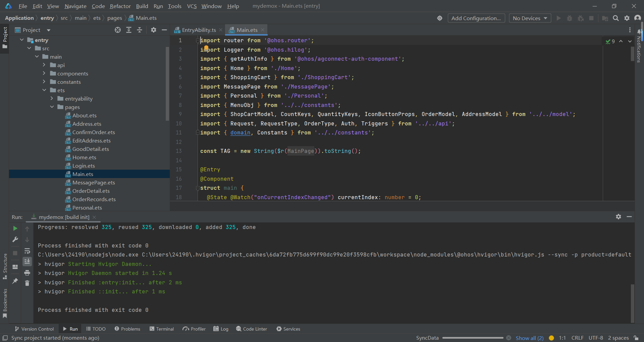The height and width of the screenshot is (342, 644).
Task: Expand all items in Project panel
Action: click(x=129, y=30)
